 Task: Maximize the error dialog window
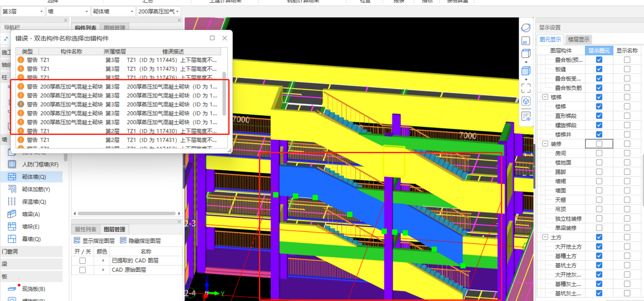point(212,38)
